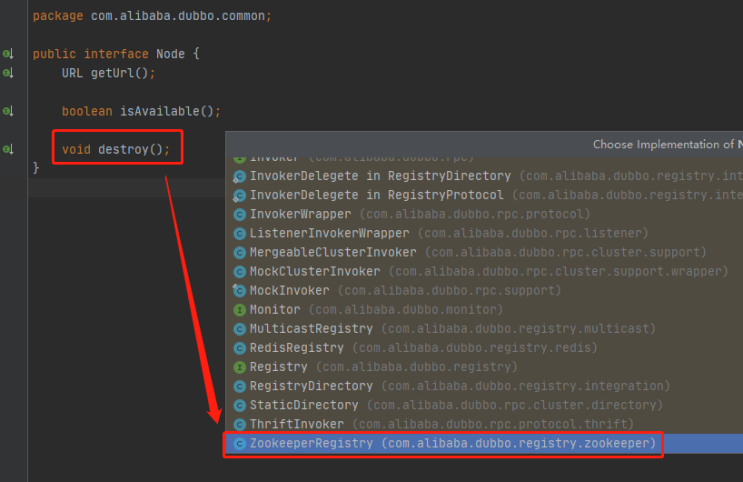Image resolution: width=743 pixels, height=482 pixels.
Task: Click the getUrl method name
Action: coord(113,73)
